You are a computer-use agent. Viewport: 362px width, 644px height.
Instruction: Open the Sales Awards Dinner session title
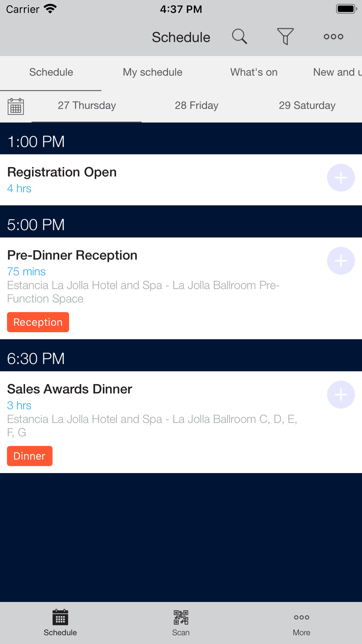pyautogui.click(x=70, y=389)
